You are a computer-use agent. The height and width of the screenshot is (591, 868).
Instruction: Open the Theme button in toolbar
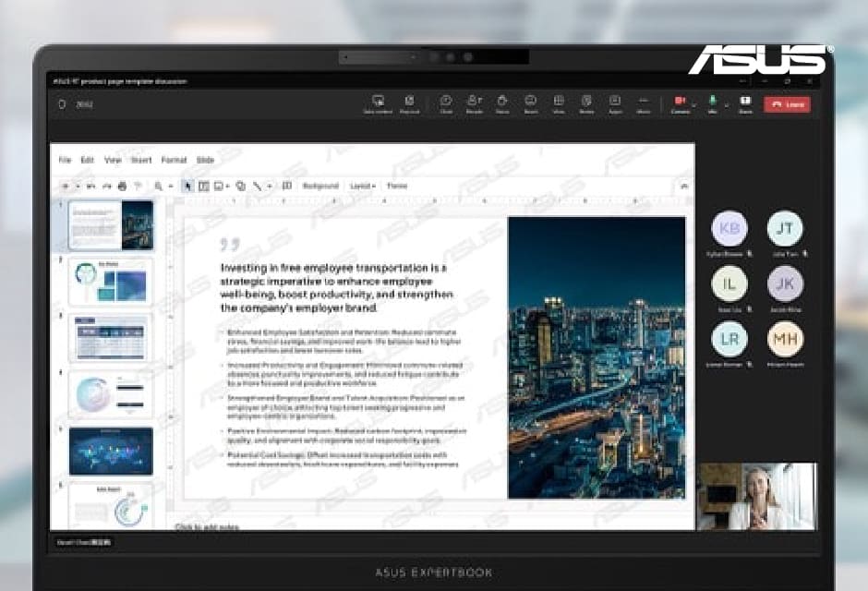[397, 186]
